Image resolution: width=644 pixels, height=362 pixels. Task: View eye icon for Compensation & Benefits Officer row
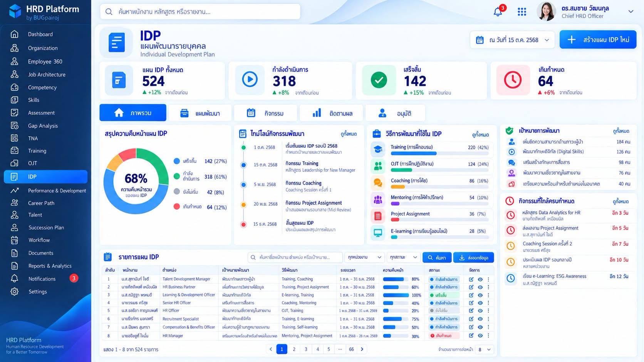tap(480, 327)
